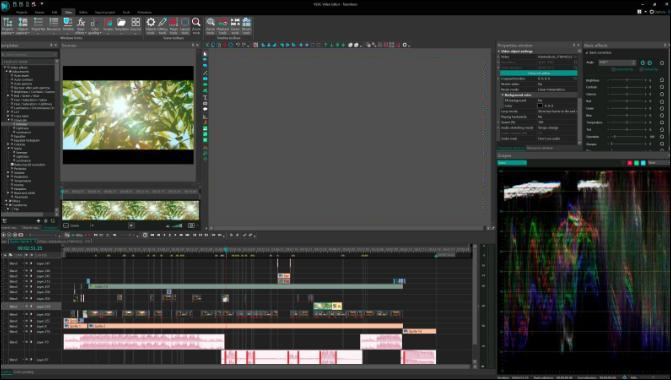Collapse the Background color property group
The width and height of the screenshot is (671, 380).
click(x=503, y=95)
